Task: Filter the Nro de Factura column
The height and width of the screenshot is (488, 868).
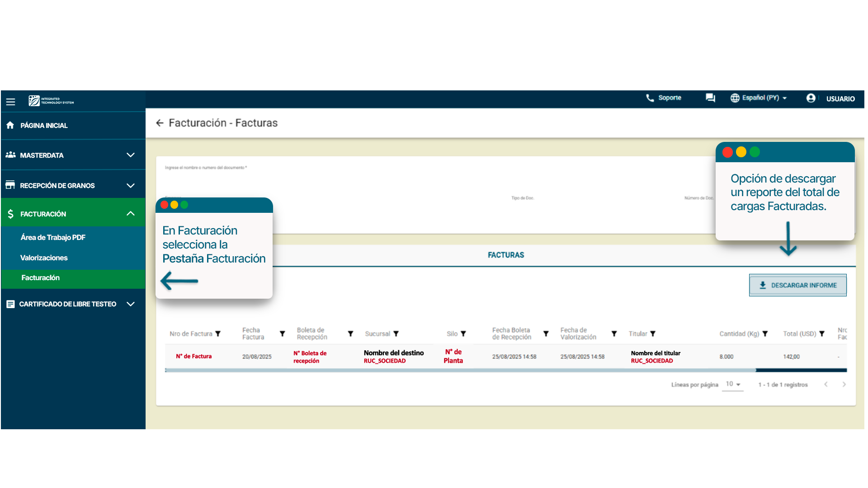Action: click(218, 334)
